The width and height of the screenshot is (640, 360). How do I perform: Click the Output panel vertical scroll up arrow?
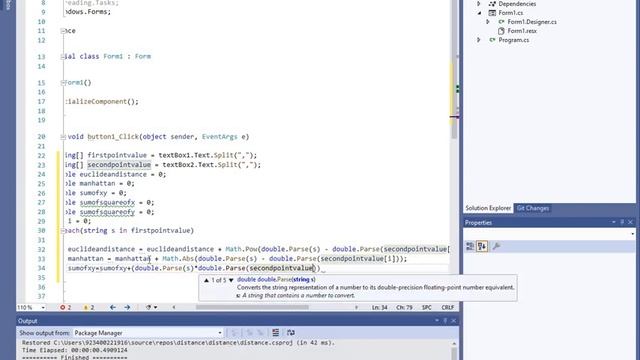pyautogui.click(x=454, y=343)
